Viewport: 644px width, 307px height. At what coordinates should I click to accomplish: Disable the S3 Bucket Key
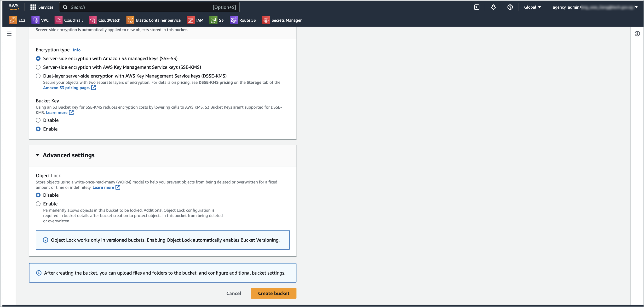click(x=38, y=120)
